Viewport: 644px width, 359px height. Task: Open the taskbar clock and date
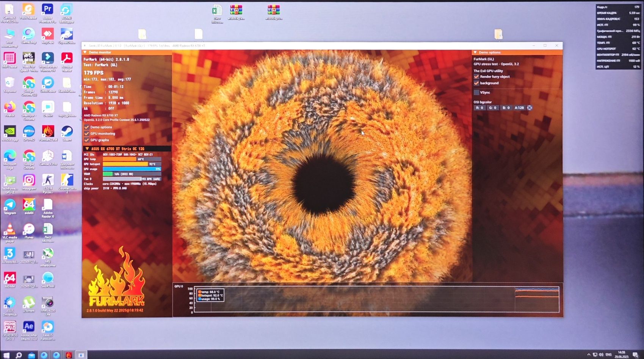pos(621,355)
